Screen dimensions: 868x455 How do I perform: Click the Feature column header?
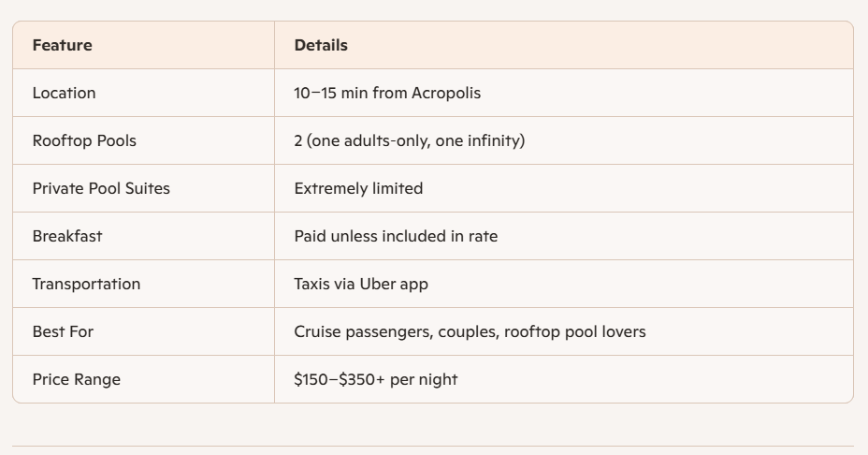point(62,45)
